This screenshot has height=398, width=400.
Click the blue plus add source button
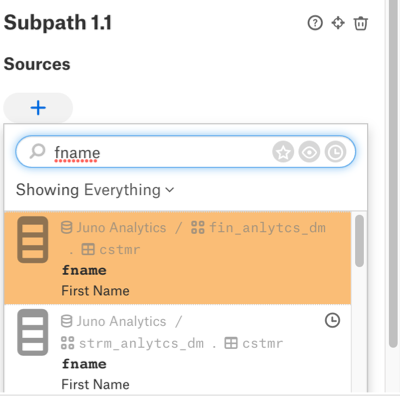click(38, 108)
